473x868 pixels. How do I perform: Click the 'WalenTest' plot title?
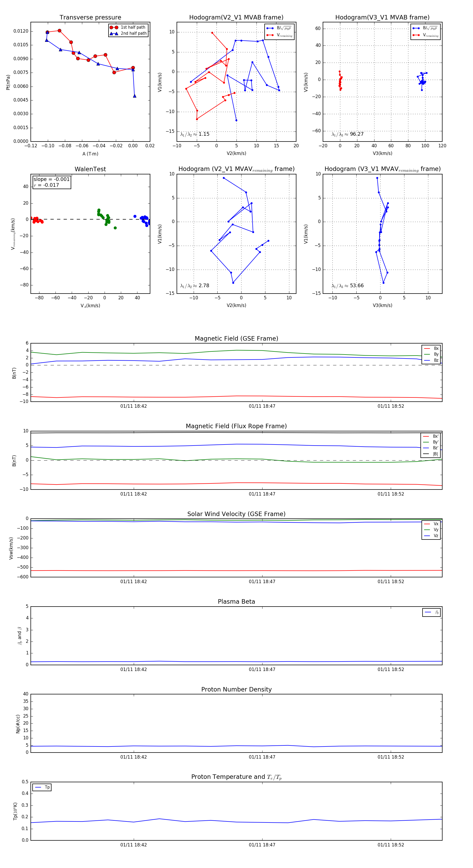[x=90, y=169]
